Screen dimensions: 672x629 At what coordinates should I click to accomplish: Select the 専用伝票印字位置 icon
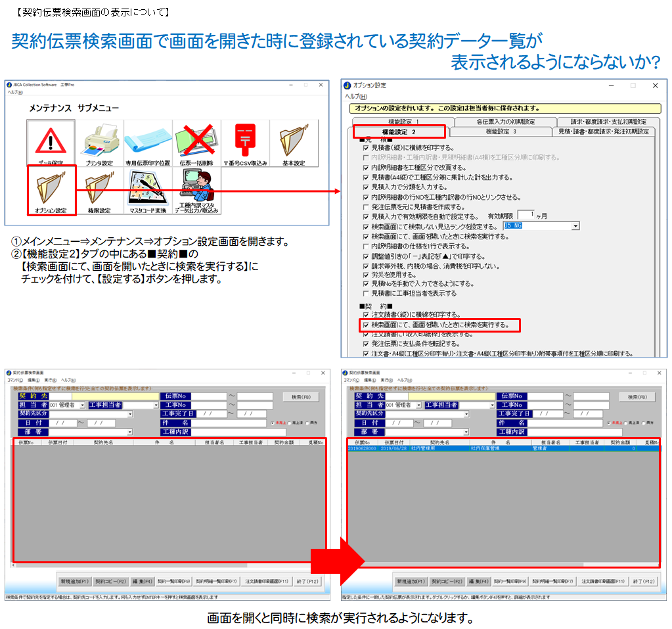[x=148, y=143]
